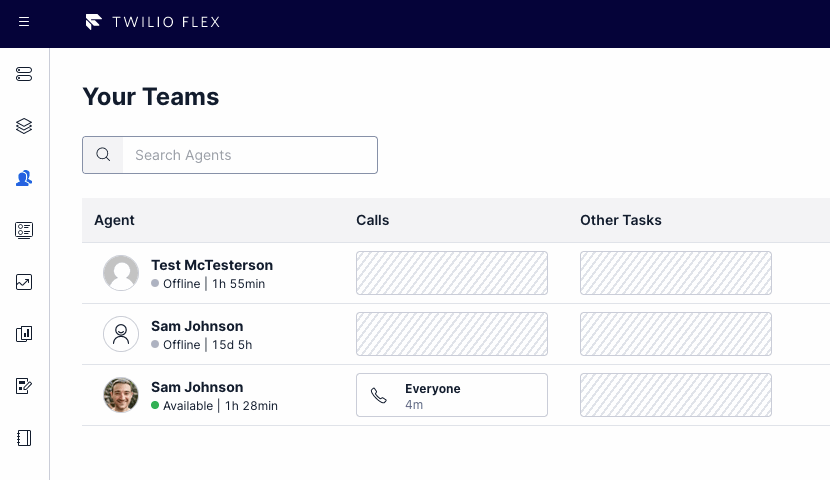Click the phone icon in call card

click(378, 395)
